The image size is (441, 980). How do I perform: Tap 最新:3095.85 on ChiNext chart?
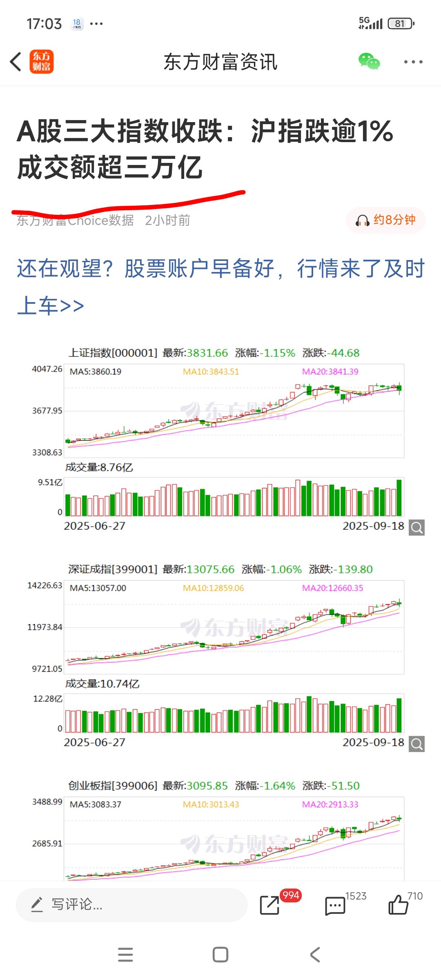coord(195,786)
